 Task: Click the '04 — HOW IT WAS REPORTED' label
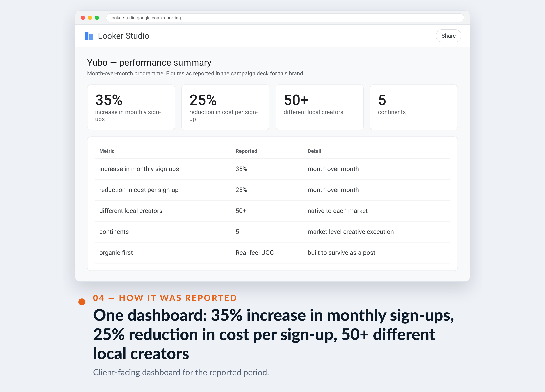point(165,298)
